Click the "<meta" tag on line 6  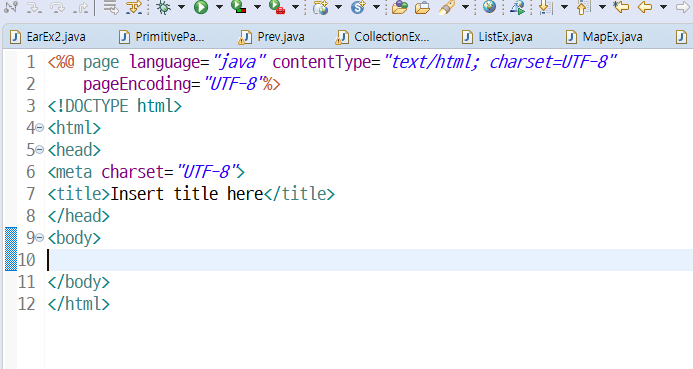tap(70, 172)
